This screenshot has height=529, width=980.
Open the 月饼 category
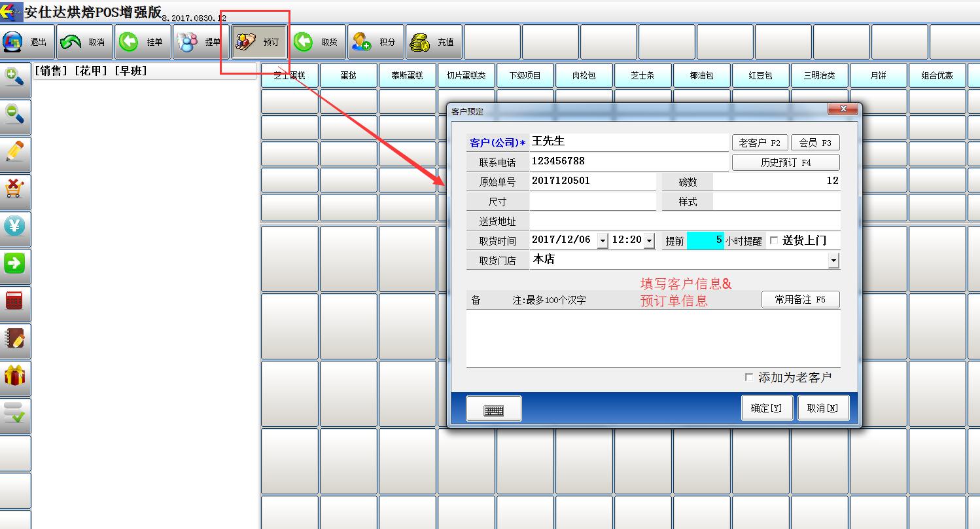point(879,75)
